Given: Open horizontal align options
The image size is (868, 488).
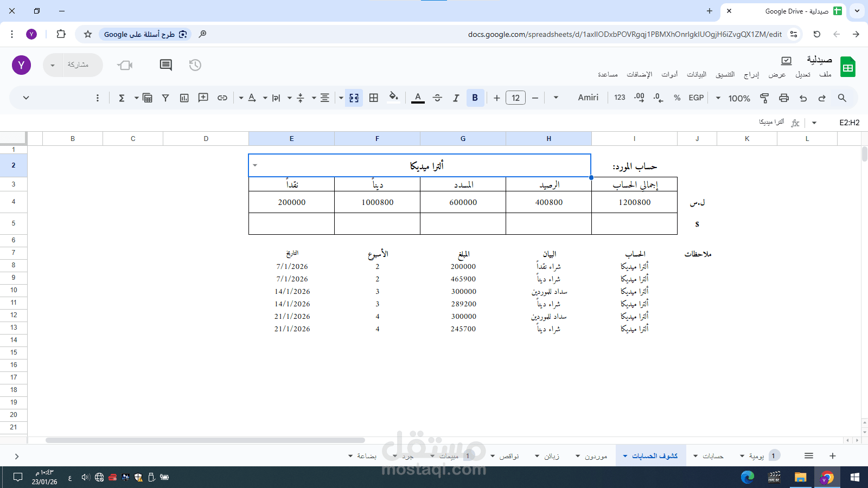Looking at the screenshot, I should tap(324, 98).
